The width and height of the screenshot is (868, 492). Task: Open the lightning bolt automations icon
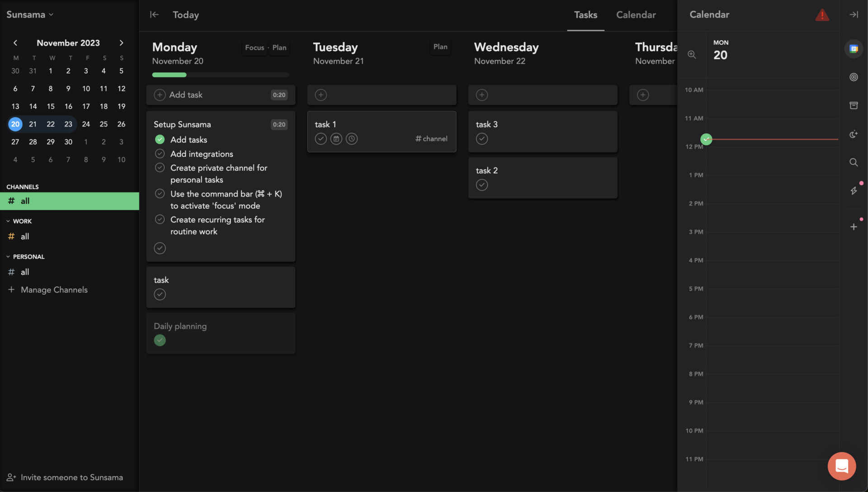(854, 191)
